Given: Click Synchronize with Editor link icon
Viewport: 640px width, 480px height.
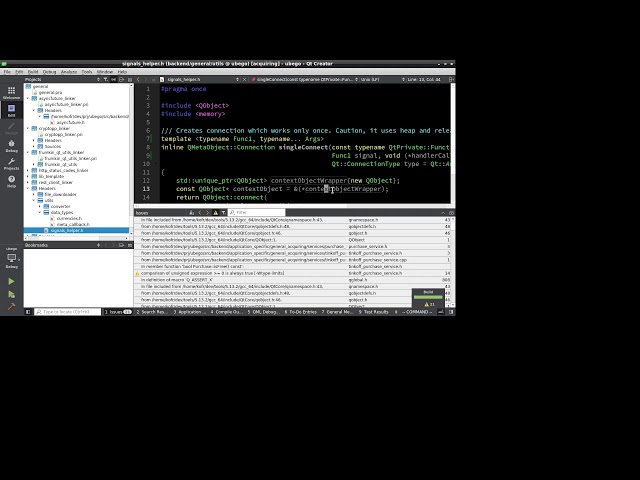Looking at the screenshot, I should 113,80.
